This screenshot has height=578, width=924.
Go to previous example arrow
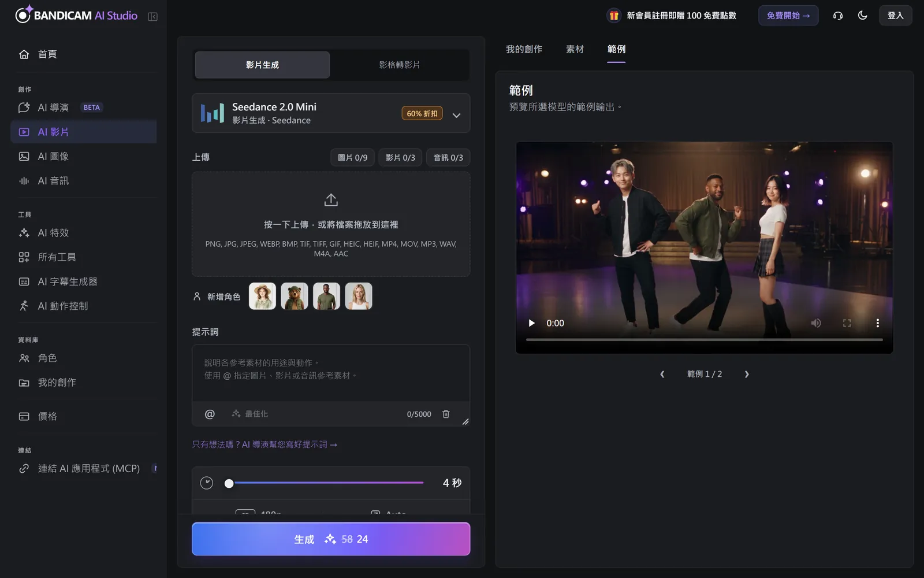(x=662, y=374)
